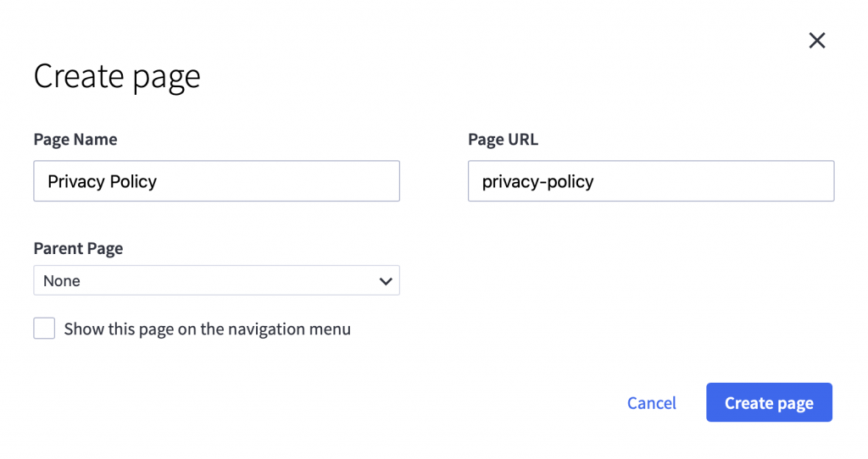Submit the form with Create page
This screenshot has height=459, width=868.
click(x=769, y=403)
